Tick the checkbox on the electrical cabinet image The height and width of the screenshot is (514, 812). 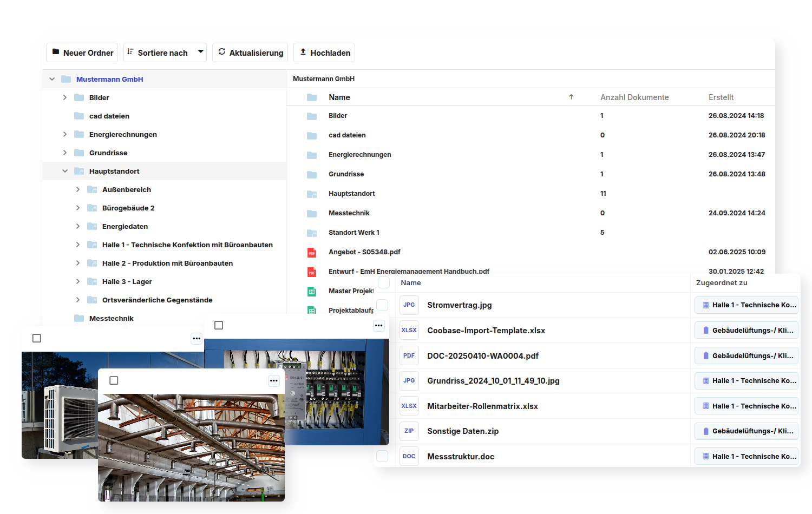pos(219,325)
